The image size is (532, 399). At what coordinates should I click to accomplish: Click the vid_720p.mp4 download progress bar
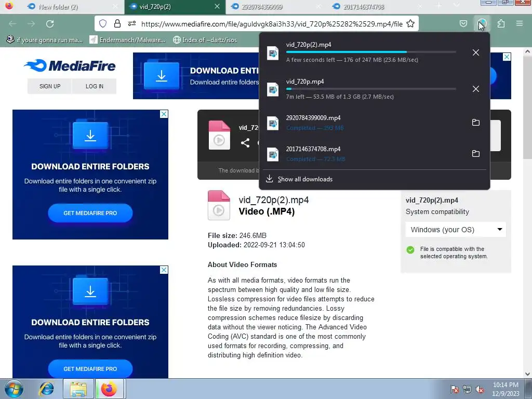click(371, 89)
